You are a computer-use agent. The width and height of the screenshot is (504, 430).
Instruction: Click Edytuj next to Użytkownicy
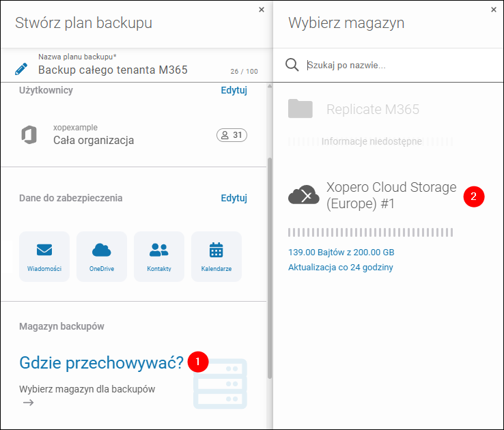pyautogui.click(x=234, y=90)
